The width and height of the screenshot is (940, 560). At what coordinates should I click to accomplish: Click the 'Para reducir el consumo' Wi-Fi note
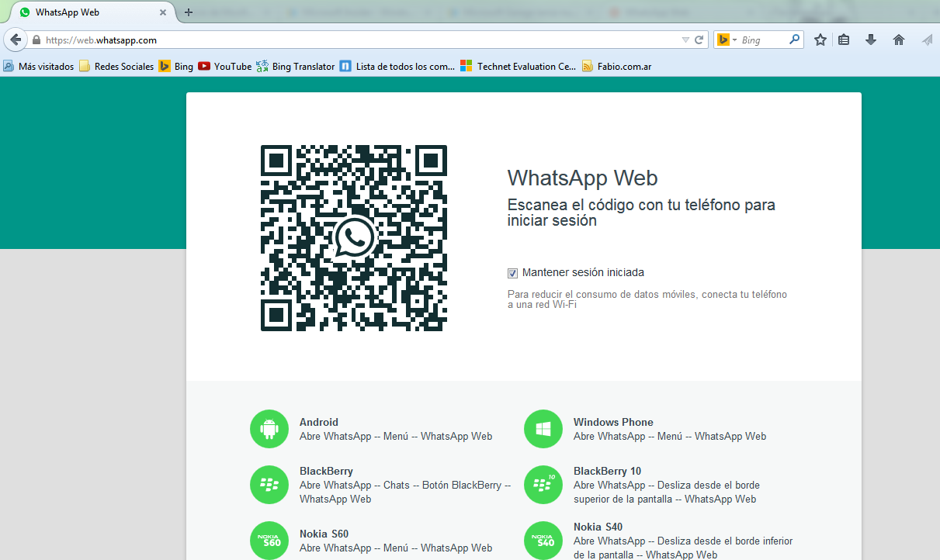tap(647, 299)
